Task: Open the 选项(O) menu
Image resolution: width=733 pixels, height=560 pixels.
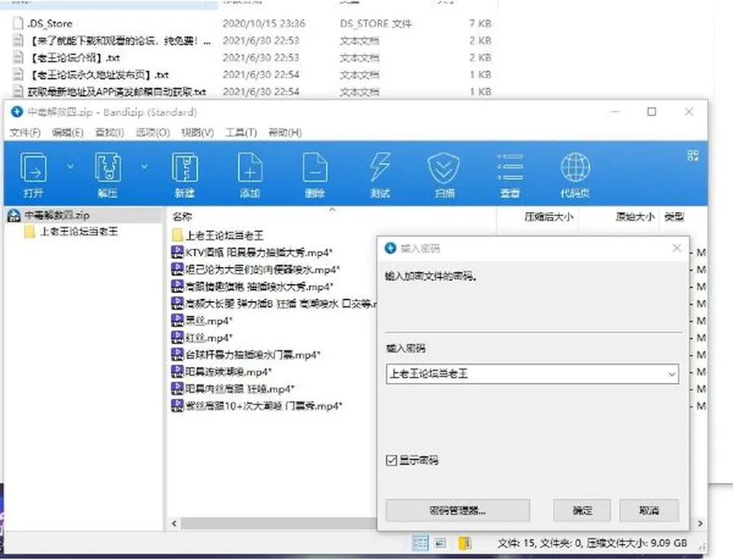Action: pos(153,133)
